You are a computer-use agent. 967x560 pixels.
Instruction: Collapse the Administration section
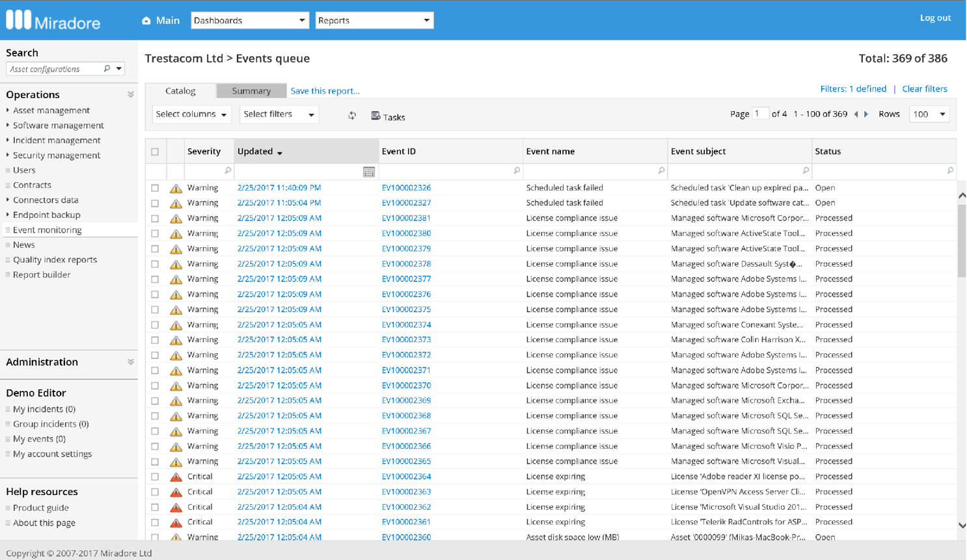click(x=131, y=362)
